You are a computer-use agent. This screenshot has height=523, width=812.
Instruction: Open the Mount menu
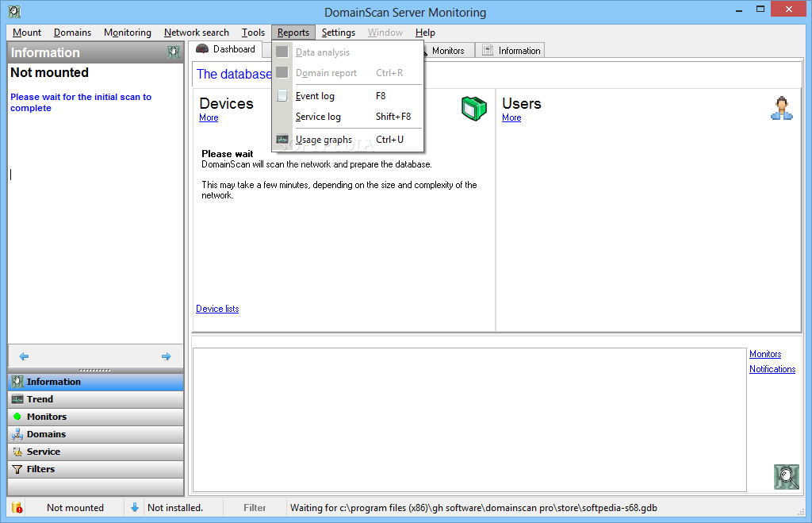pyautogui.click(x=27, y=32)
